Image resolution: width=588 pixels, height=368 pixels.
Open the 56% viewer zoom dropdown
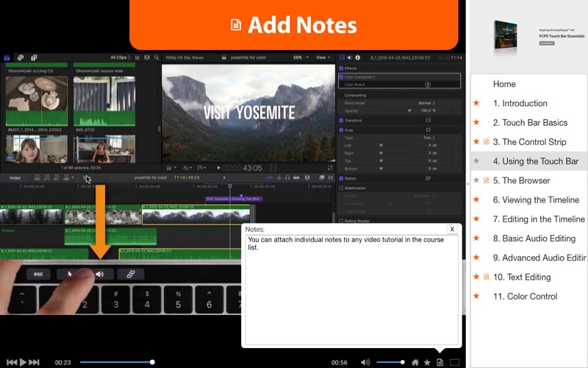click(301, 57)
